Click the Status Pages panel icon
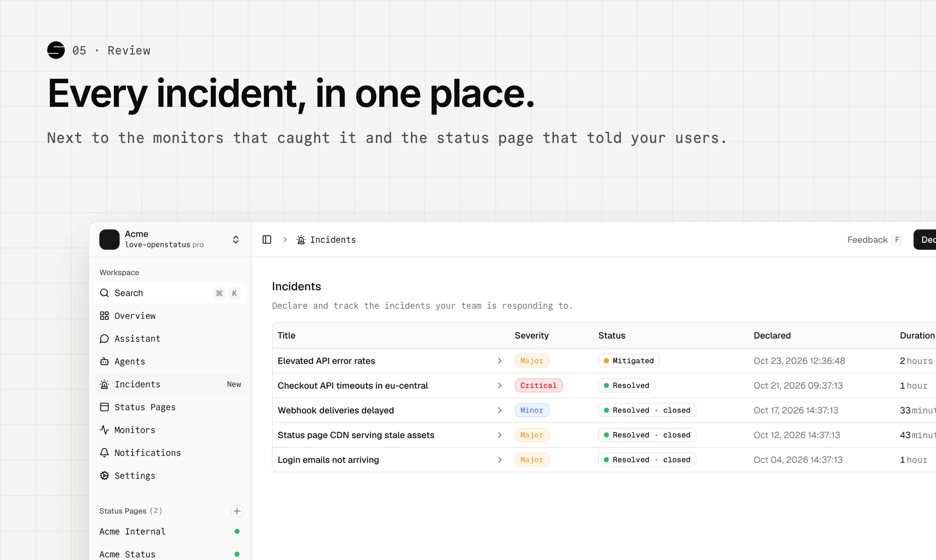Screen dimensions: 936x560 click(x=104, y=407)
